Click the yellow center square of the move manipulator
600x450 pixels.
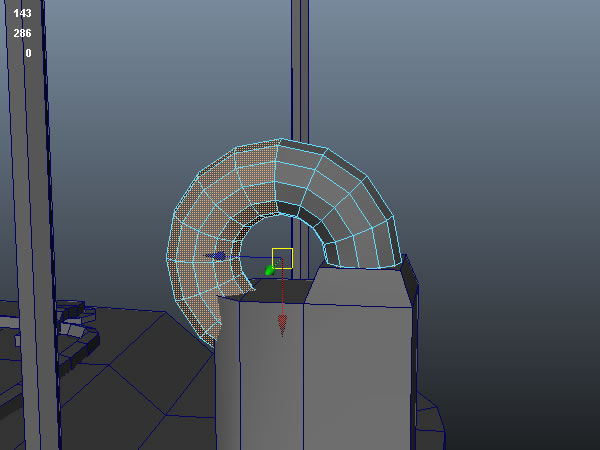282,259
